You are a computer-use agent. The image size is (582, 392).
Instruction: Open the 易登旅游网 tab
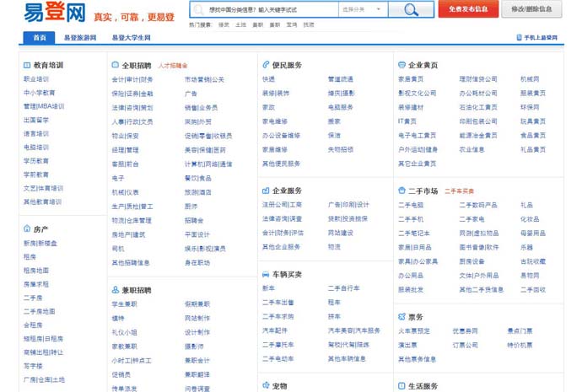click(80, 37)
